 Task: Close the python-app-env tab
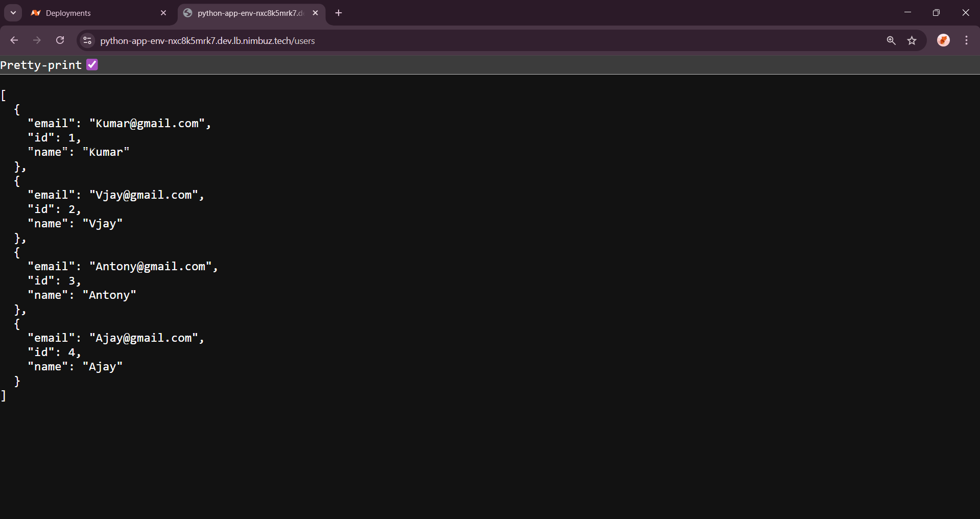pyautogui.click(x=315, y=13)
